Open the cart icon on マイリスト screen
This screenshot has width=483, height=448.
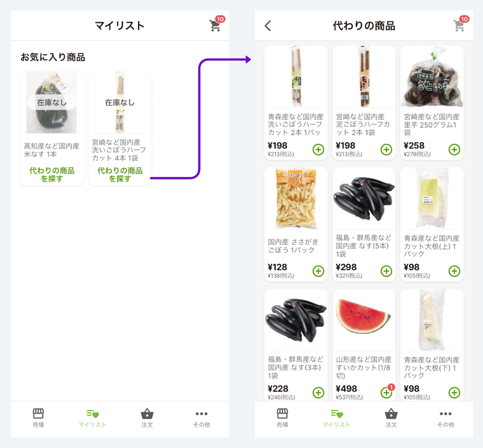coord(216,25)
